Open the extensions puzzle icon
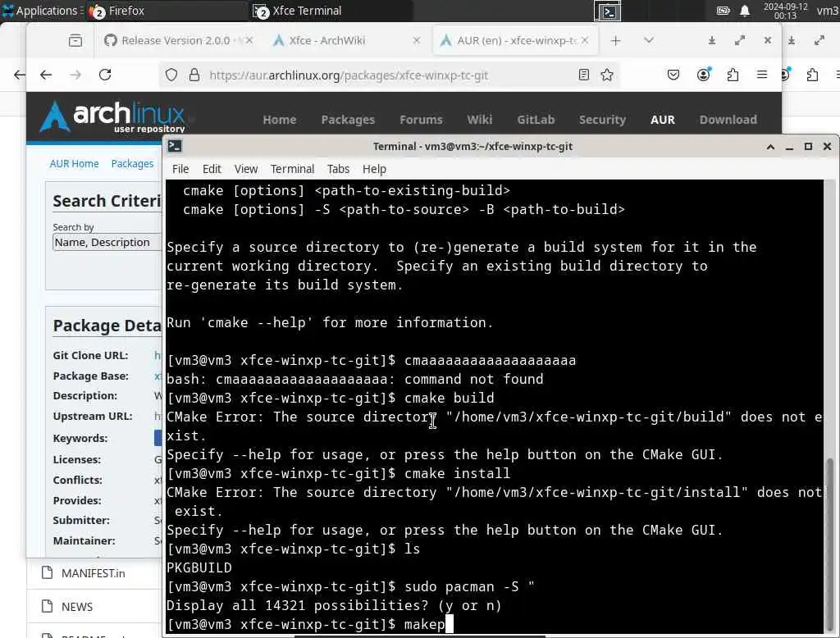The image size is (840, 638). tap(733, 75)
